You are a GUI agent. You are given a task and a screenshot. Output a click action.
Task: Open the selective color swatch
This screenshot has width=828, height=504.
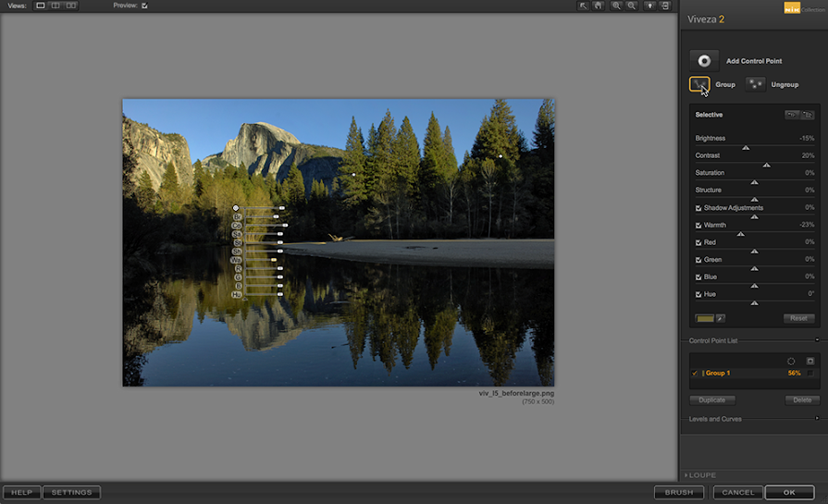[704, 318]
